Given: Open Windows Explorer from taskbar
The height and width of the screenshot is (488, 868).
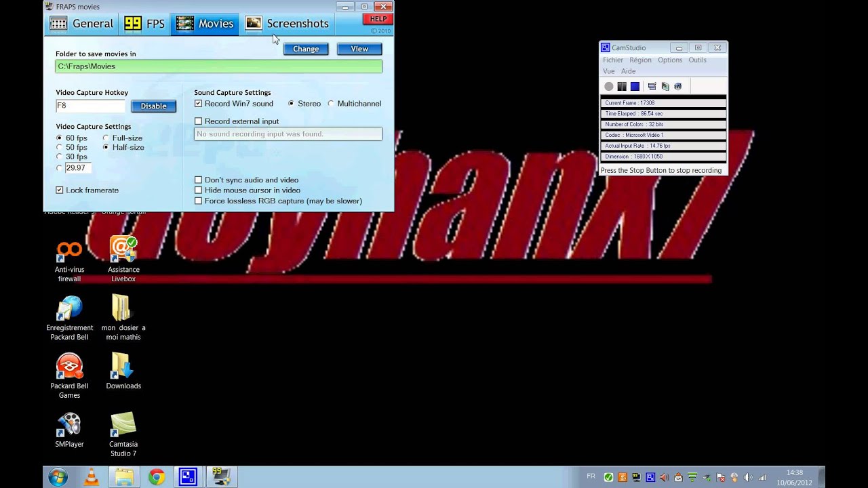Looking at the screenshot, I should coord(124,477).
